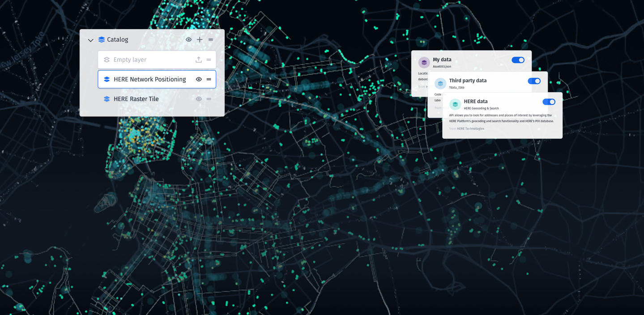The width and height of the screenshot is (644, 315).
Task: Select the Empty layer row
Action: click(157, 60)
